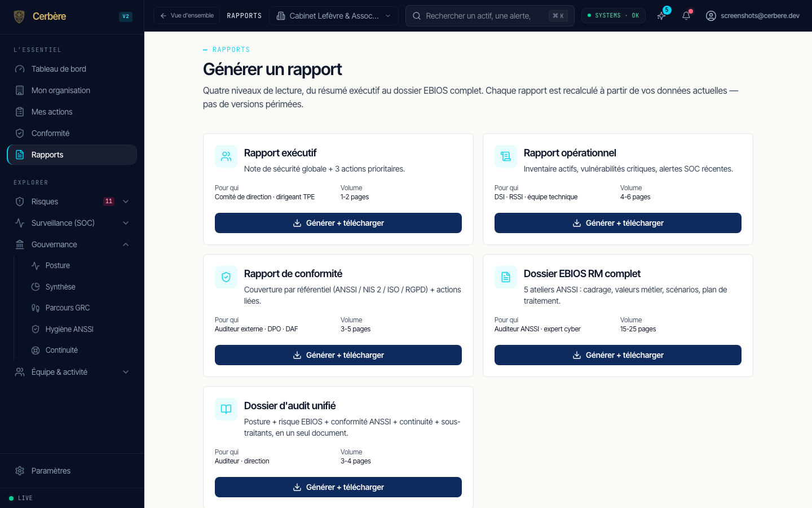
Task: Click the Équipe & activité people icon
Action: (20, 372)
